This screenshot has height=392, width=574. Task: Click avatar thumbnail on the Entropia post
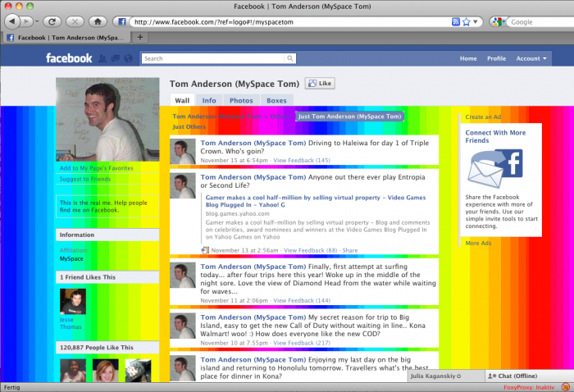(183, 186)
